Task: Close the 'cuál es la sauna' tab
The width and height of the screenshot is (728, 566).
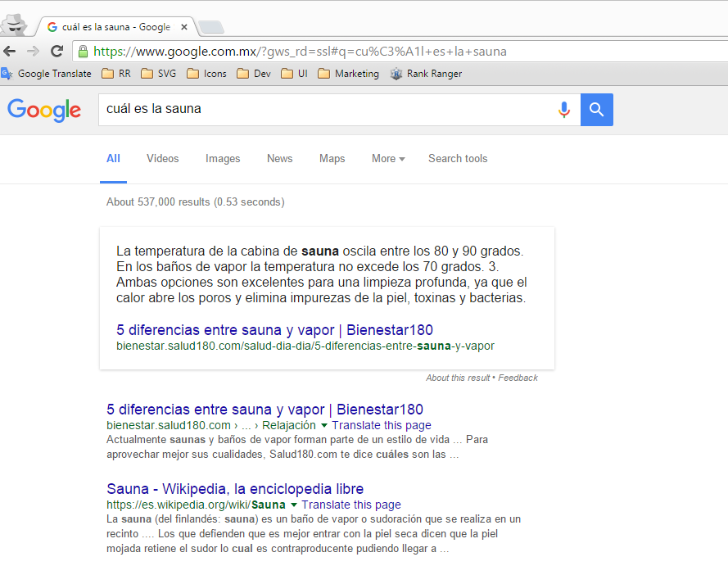Action: click(x=183, y=27)
